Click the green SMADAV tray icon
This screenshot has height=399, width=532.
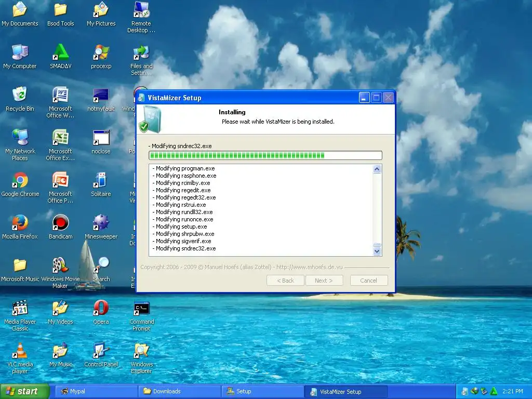click(494, 391)
